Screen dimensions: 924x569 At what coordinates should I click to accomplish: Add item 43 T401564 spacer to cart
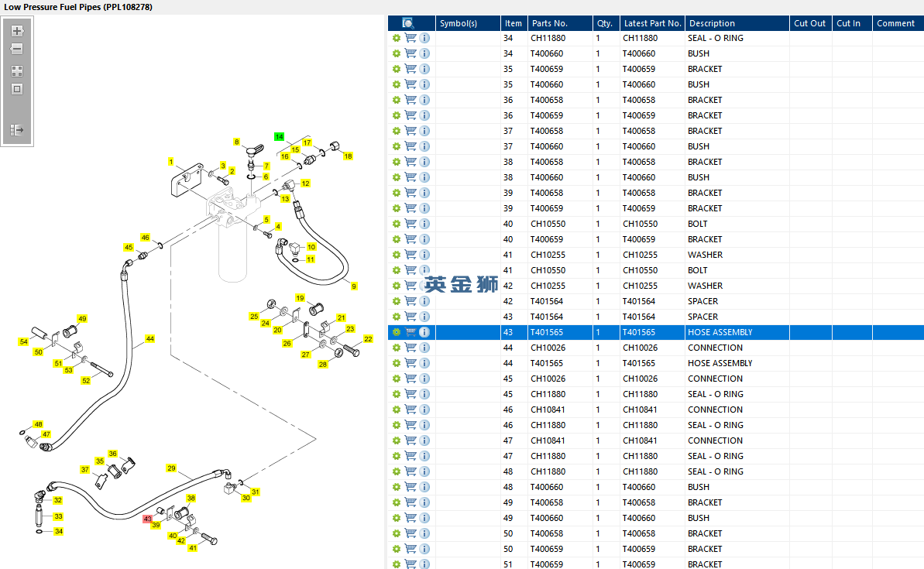pos(410,317)
